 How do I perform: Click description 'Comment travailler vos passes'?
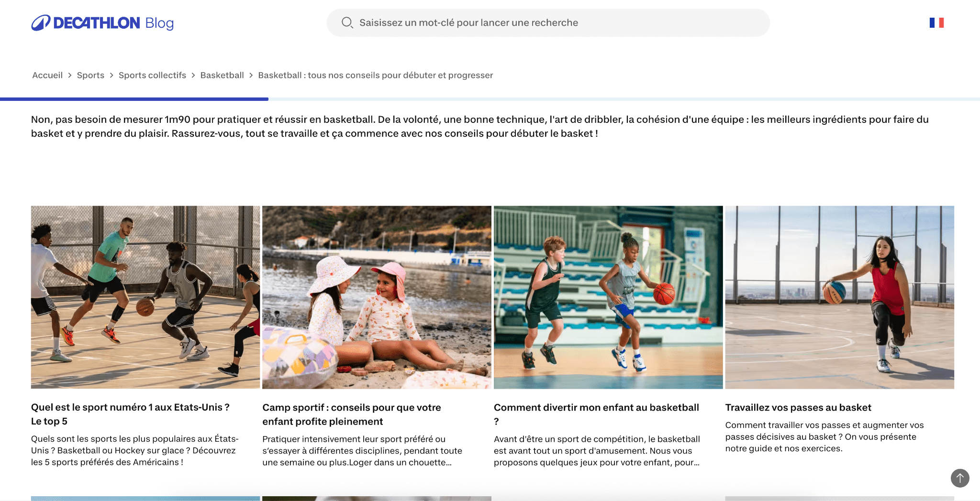coord(824,436)
